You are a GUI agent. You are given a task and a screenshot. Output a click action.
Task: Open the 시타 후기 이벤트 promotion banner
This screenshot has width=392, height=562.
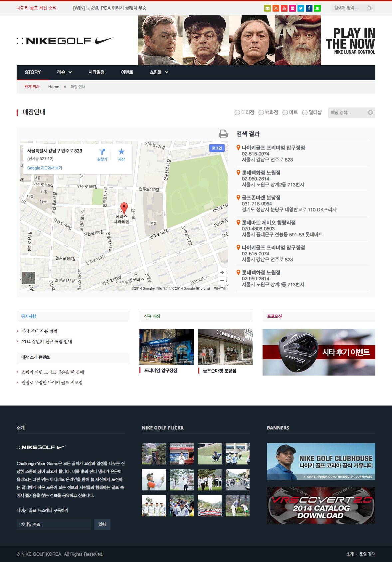click(x=319, y=352)
